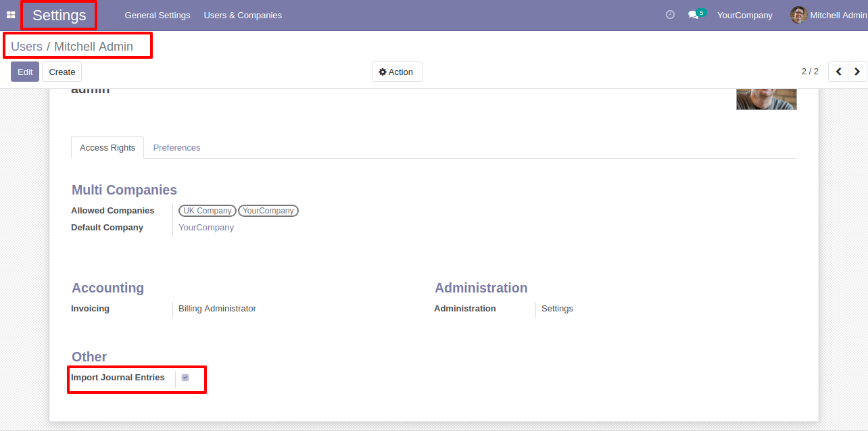
Task: Open the activities clock icon
Action: pos(670,14)
